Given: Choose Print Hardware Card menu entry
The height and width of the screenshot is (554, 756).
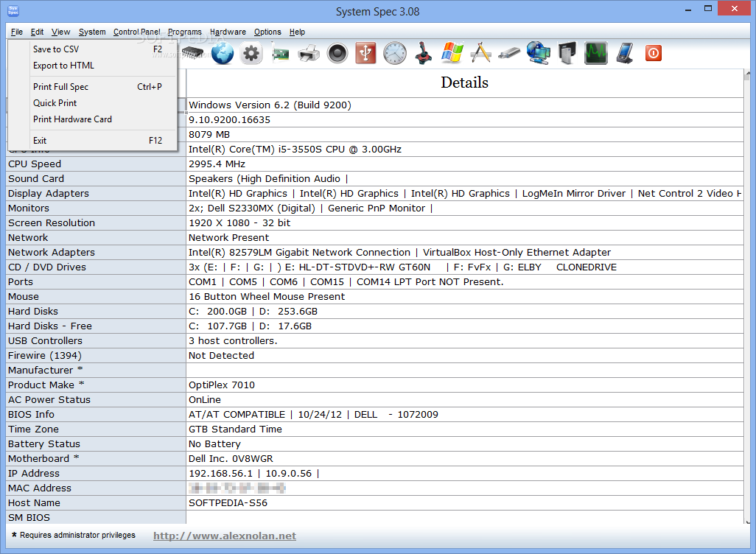Looking at the screenshot, I should tap(93, 119).
